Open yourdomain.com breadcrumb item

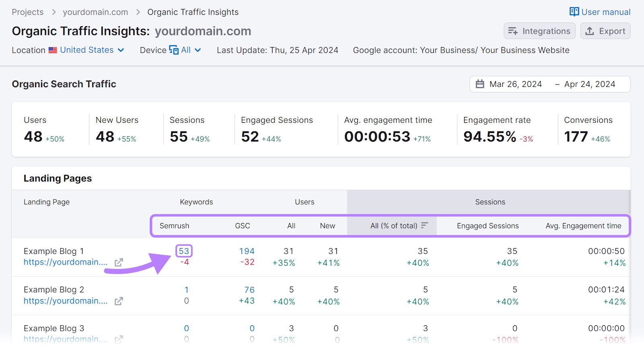(x=95, y=12)
